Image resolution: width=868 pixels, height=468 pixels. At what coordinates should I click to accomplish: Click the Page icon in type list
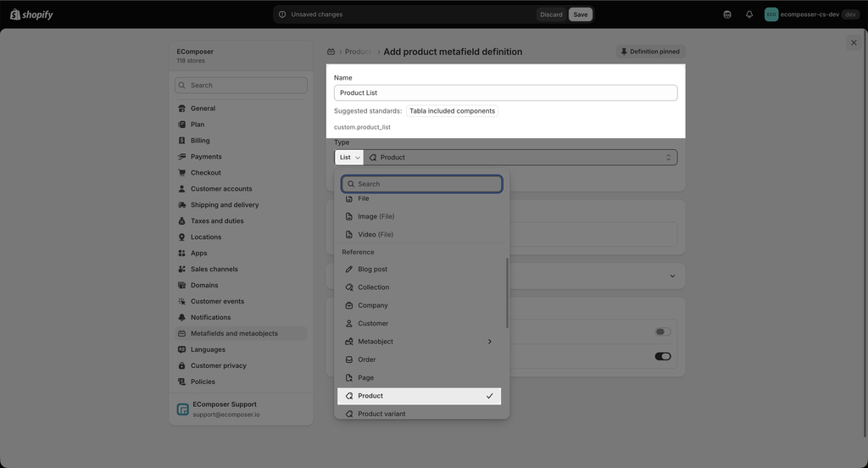[348, 378]
